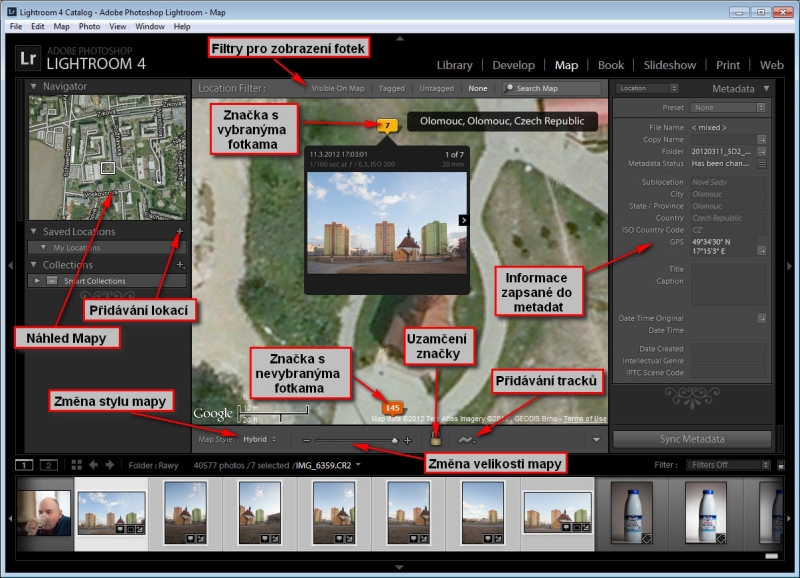Collapse the Navigator panel
The width and height of the screenshot is (800, 578).
tap(34, 86)
